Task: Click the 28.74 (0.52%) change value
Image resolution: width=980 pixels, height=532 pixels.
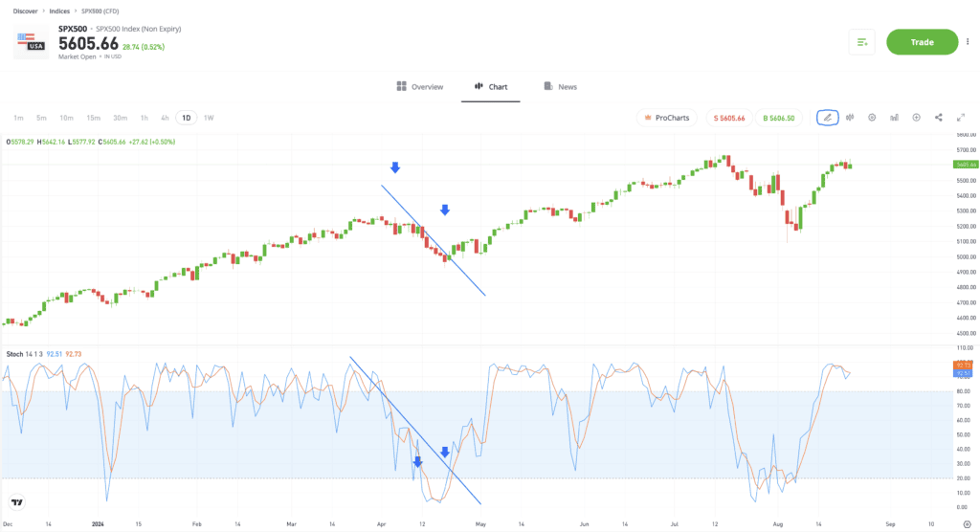Action: coord(144,47)
